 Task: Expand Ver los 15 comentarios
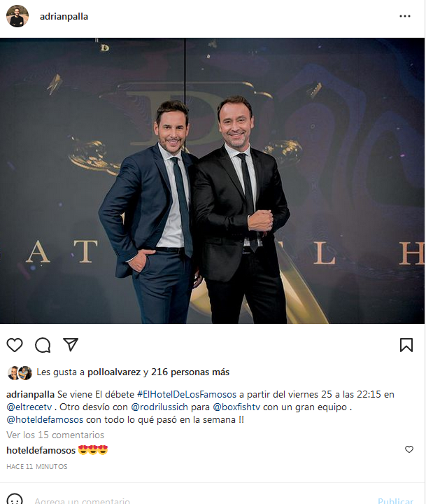coord(55,435)
